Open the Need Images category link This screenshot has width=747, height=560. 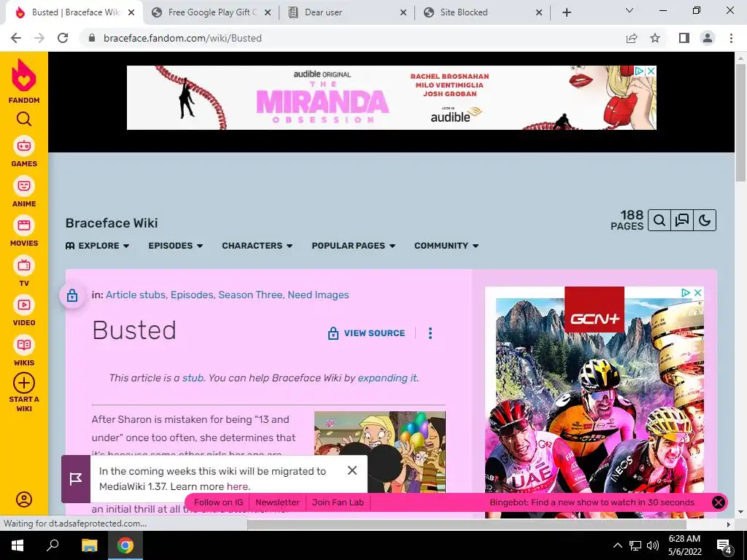click(318, 295)
